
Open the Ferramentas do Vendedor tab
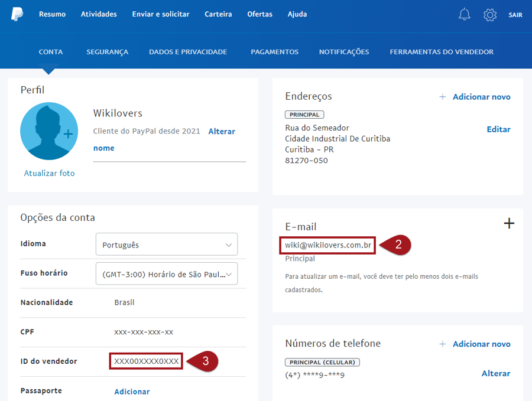442,52
